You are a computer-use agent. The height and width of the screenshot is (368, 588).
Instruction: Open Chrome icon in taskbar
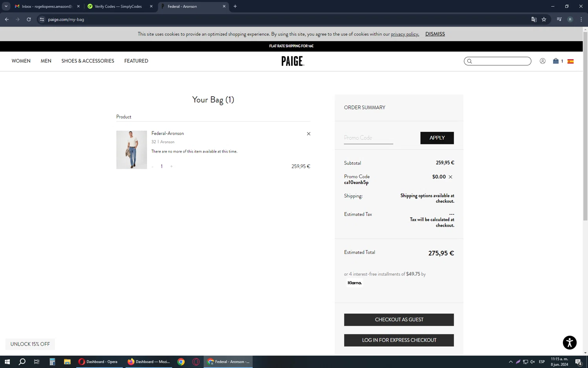[181, 362]
